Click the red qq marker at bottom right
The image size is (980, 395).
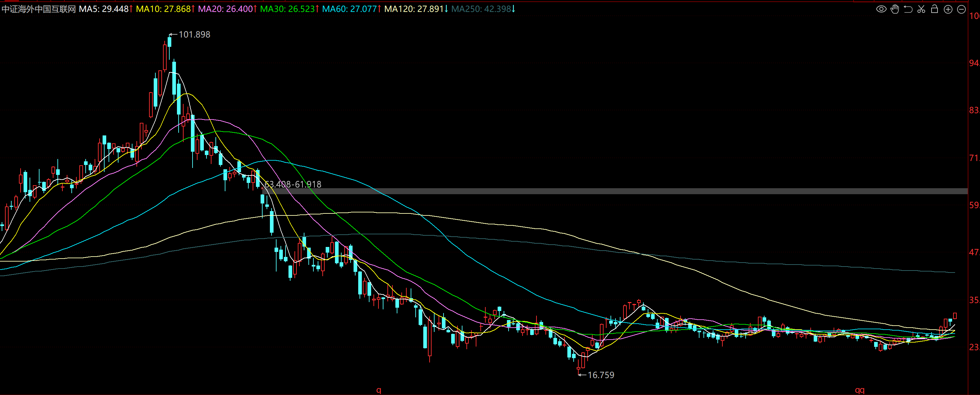point(860,390)
